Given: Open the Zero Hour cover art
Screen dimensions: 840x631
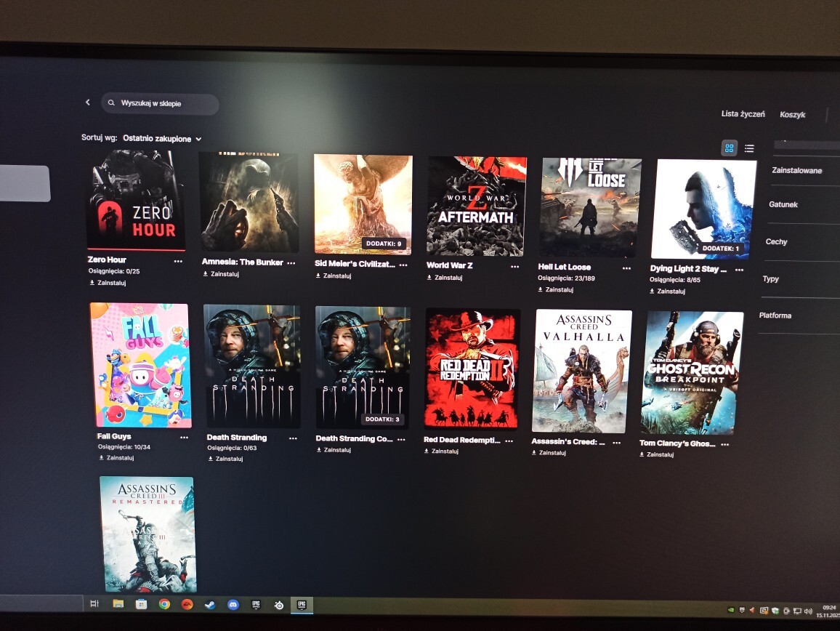Looking at the screenshot, I should tap(137, 201).
